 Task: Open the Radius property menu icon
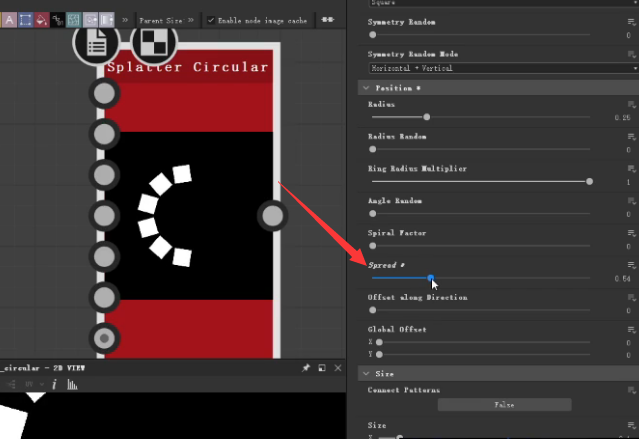pos(632,104)
